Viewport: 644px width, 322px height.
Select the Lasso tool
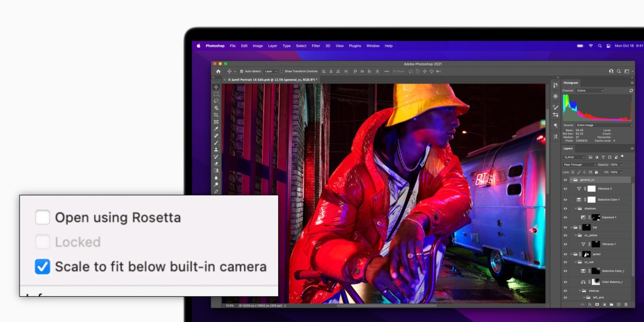[x=216, y=101]
